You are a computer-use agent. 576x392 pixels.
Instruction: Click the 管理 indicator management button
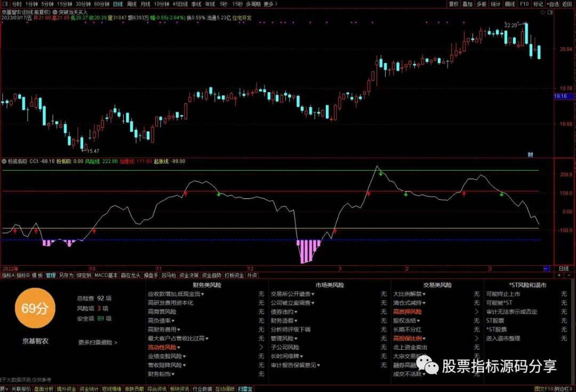click(51, 275)
